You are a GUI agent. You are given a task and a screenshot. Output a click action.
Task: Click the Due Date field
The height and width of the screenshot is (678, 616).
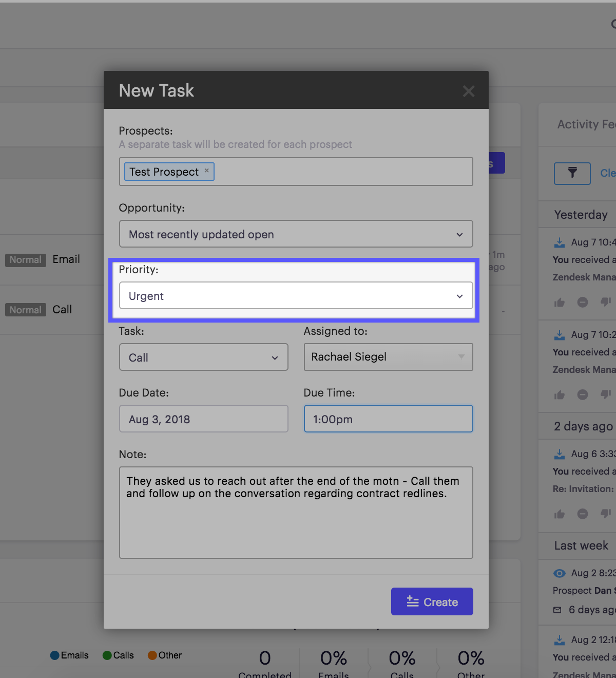(203, 419)
